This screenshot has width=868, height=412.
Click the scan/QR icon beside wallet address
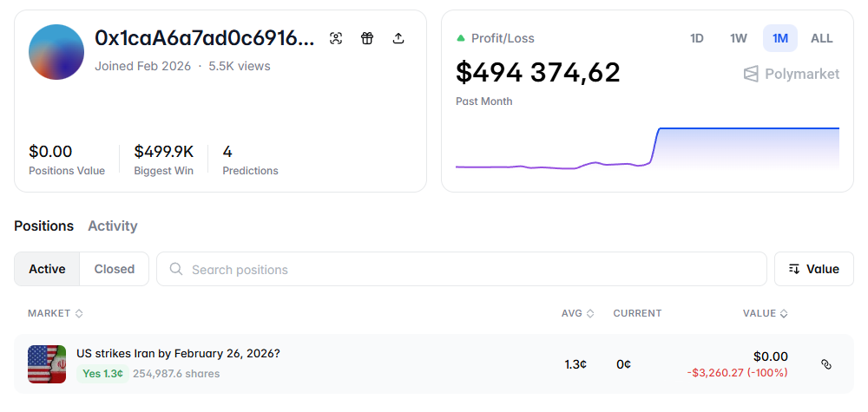click(337, 38)
